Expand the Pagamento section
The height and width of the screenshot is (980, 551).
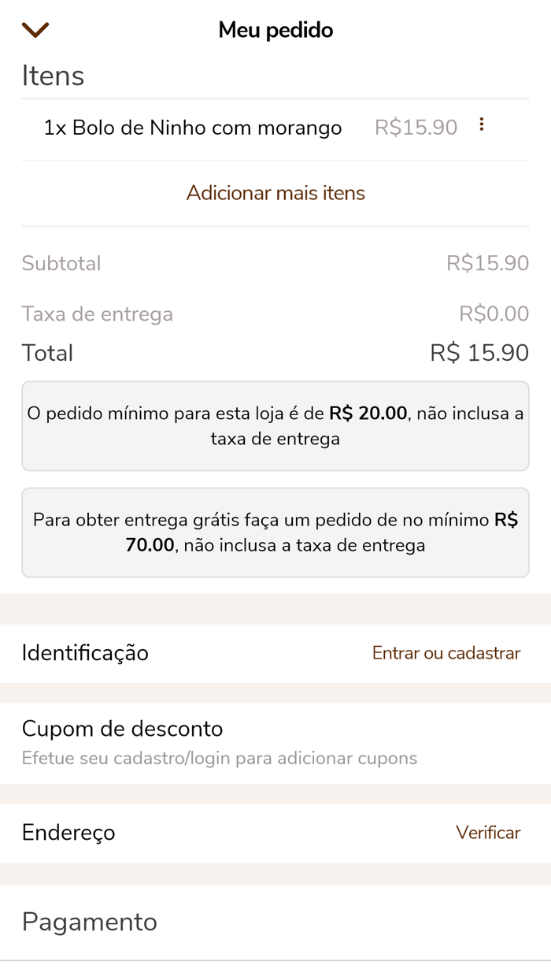tap(89, 922)
